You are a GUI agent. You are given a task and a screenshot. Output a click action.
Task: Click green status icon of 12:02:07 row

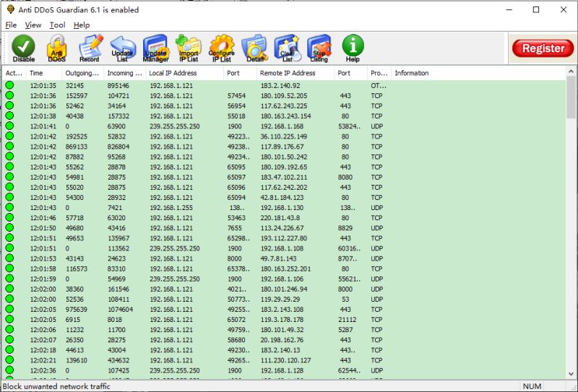[9, 340]
